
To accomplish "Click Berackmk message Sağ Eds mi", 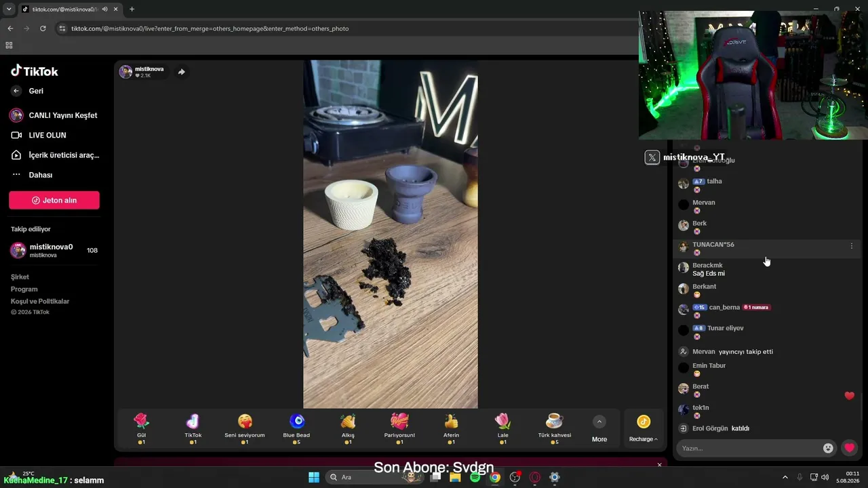I will (x=709, y=274).
